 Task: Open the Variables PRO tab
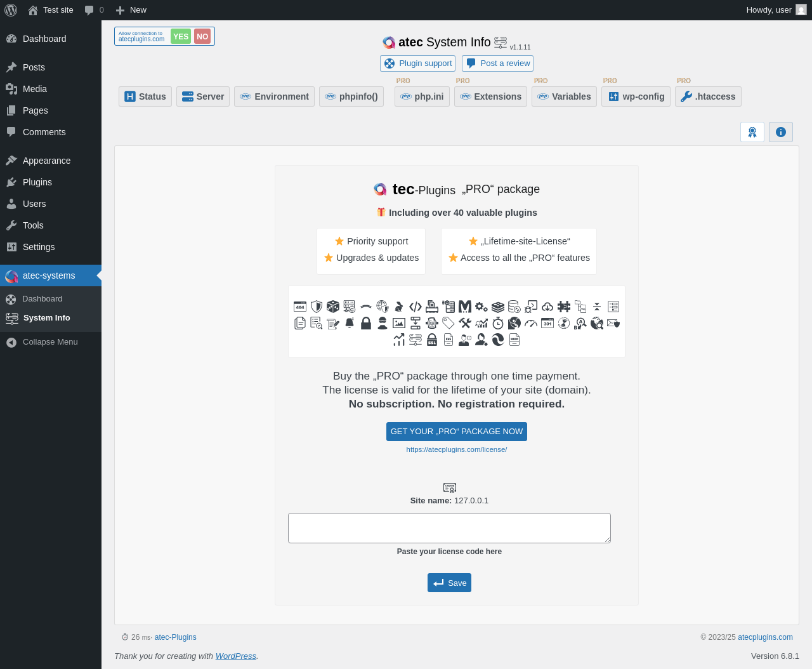pos(564,96)
